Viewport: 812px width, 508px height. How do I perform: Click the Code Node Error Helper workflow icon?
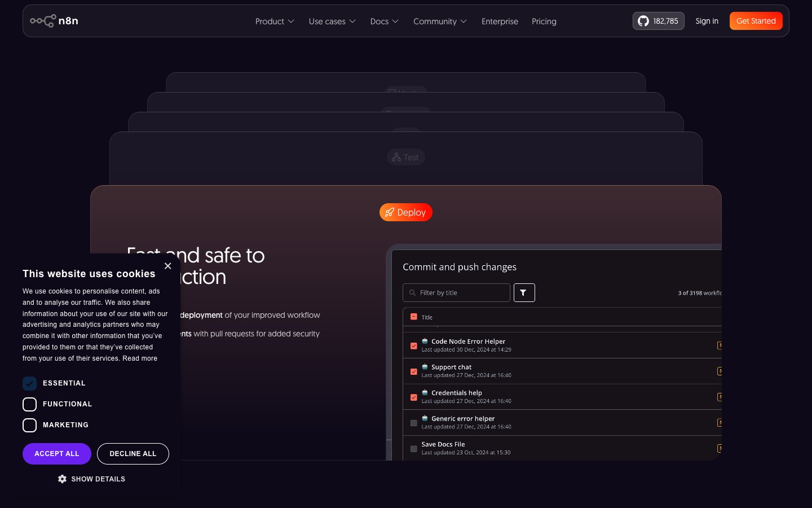(425, 341)
